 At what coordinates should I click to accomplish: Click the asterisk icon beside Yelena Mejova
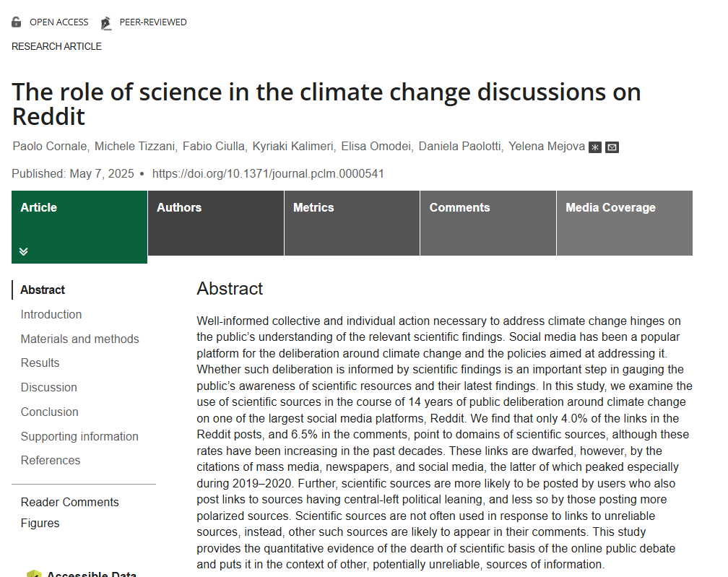(x=595, y=147)
